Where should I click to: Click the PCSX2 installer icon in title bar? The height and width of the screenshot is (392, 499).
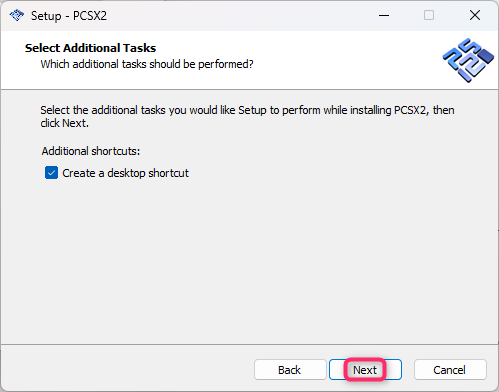17,15
